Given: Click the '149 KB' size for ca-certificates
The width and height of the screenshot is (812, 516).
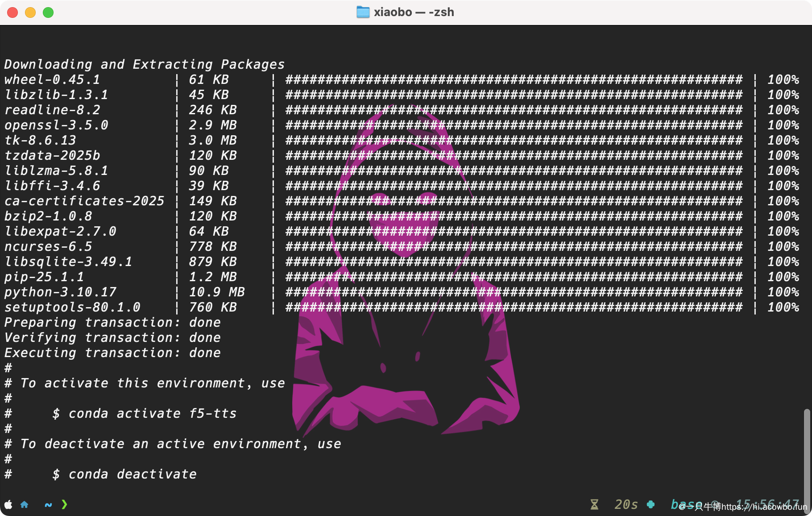Looking at the screenshot, I should tap(213, 201).
